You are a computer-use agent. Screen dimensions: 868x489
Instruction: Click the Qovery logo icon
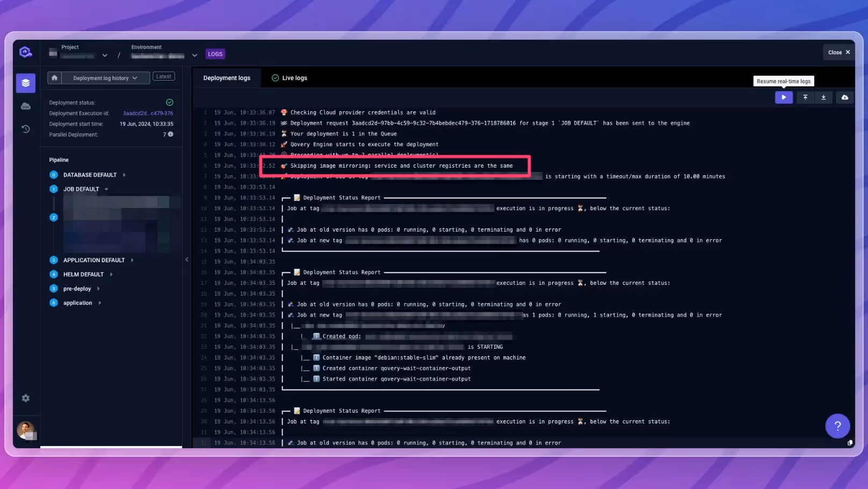pyautogui.click(x=25, y=52)
